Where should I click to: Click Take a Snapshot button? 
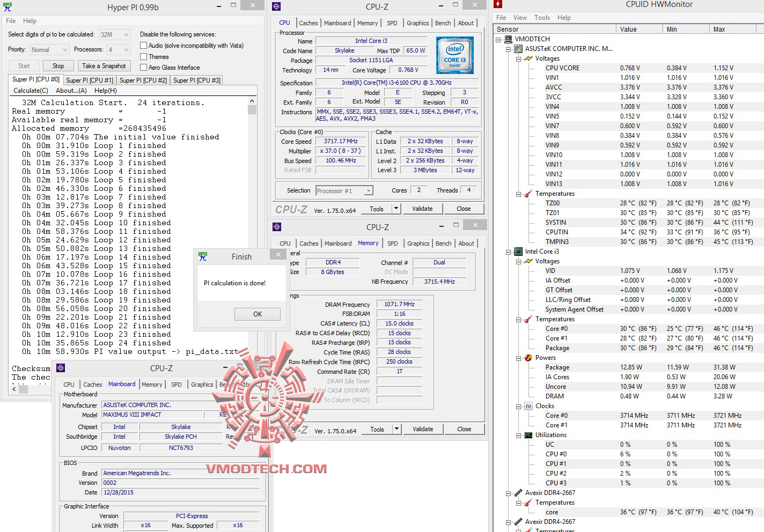[x=104, y=66]
